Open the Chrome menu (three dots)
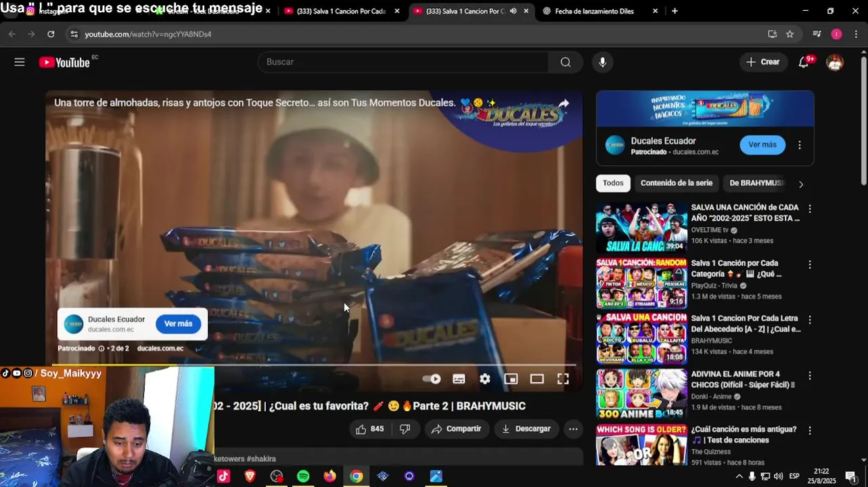Screen dimensions: 868x487 pyautogui.click(x=856, y=34)
